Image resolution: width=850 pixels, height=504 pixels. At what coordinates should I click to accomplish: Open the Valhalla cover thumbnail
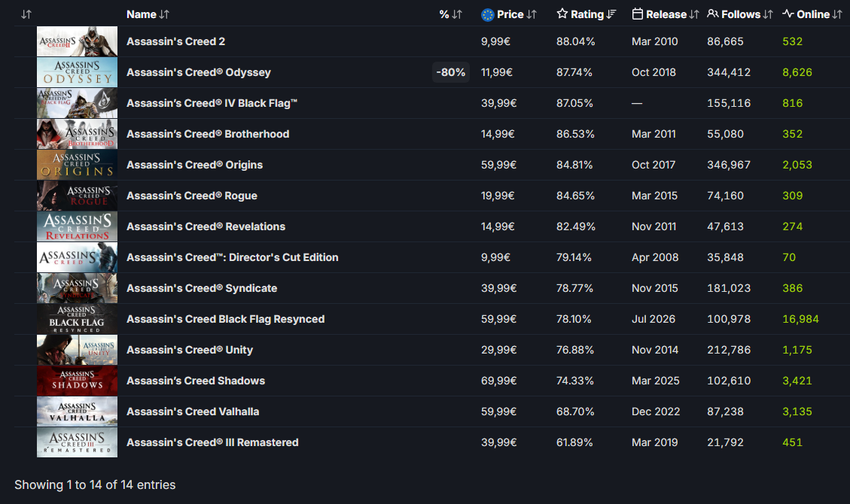(x=77, y=412)
